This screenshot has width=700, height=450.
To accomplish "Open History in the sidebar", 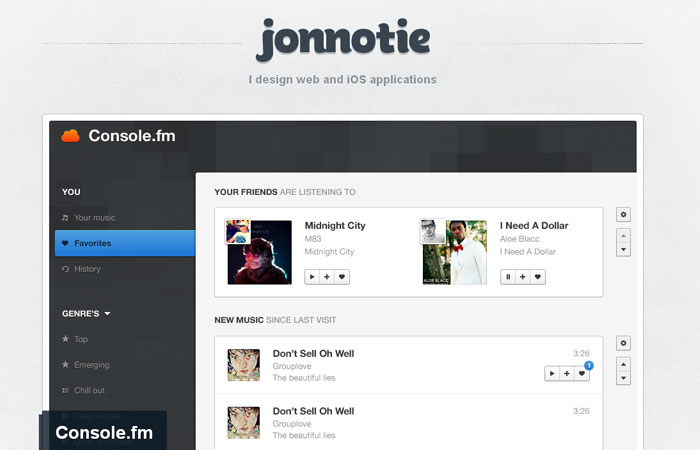I will click(88, 269).
